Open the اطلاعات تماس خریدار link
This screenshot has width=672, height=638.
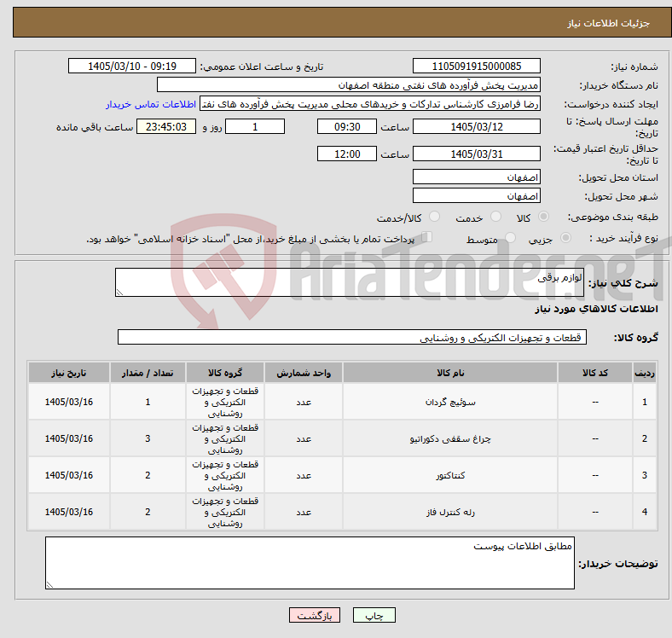click(x=151, y=104)
